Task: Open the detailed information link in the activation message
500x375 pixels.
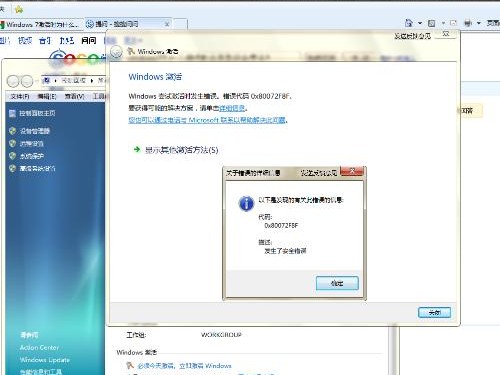Action: (232, 108)
